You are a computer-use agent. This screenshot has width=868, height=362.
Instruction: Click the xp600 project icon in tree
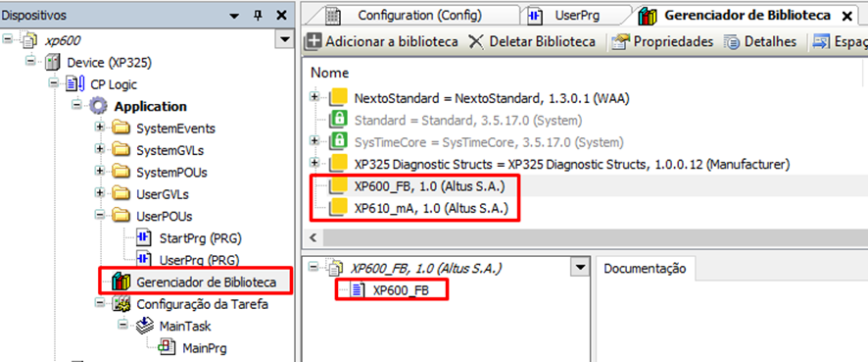(27, 40)
